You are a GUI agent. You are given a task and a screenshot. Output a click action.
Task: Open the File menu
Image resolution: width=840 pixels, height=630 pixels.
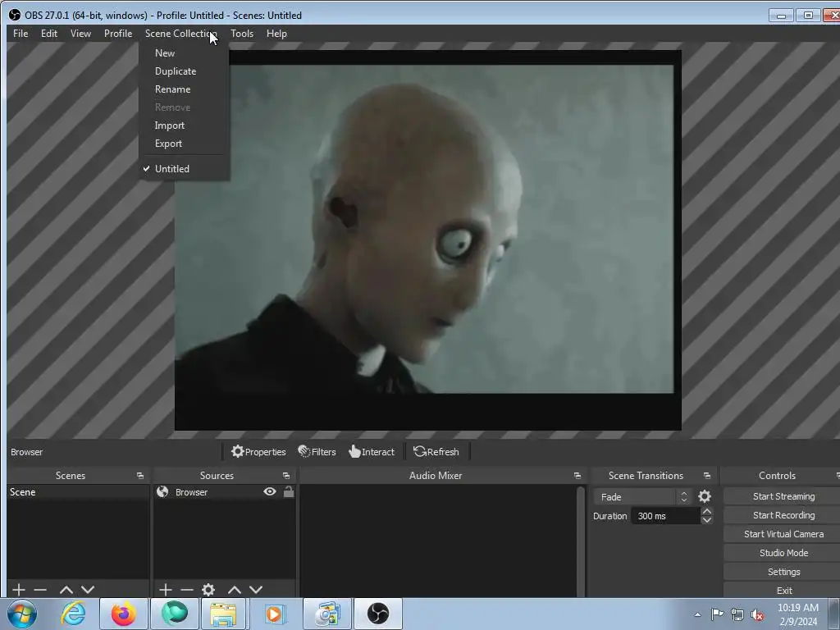[x=21, y=33]
